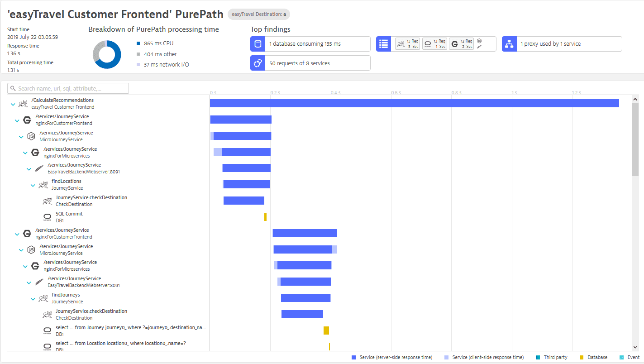The width and height of the screenshot is (644, 364).
Task: Collapse the first nginxForCustomerFrontend node
Action: [17, 120]
